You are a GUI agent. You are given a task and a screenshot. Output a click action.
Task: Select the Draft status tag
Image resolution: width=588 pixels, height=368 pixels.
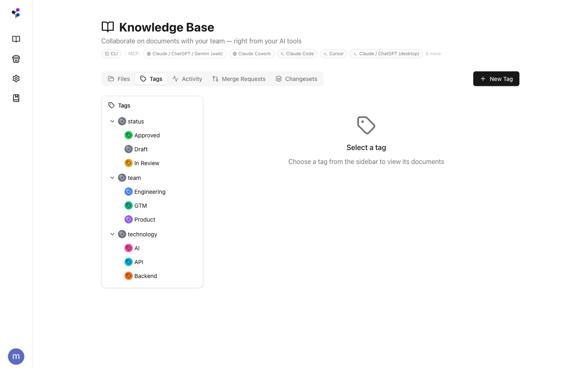[x=141, y=149]
